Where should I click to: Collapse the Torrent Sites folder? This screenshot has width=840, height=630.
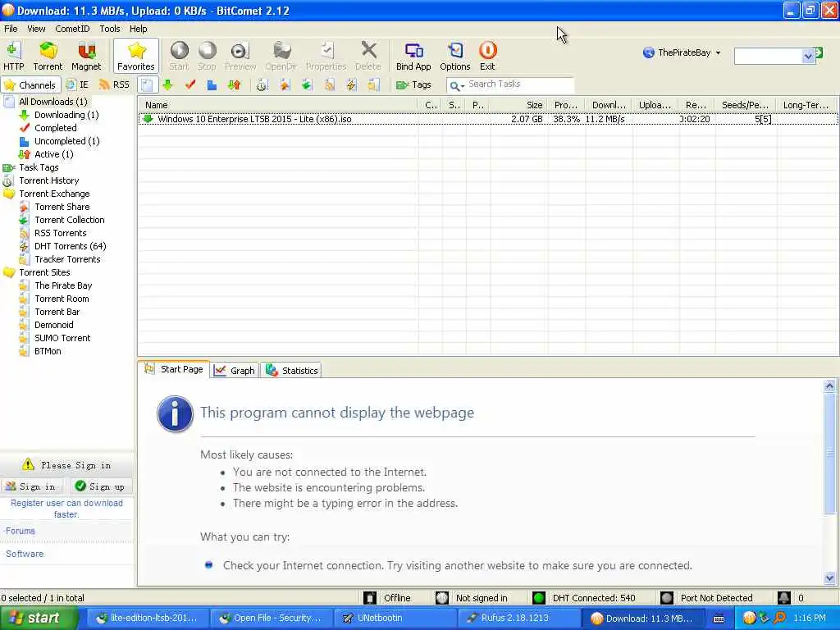point(44,272)
